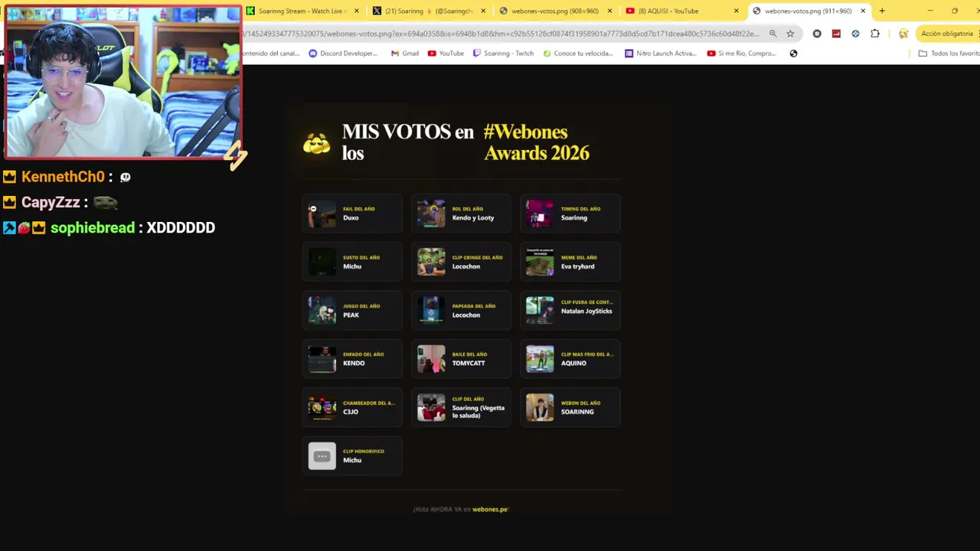Screen dimensions: 980x551
Task: Click the streamer webcam overlay
Action: (x=122, y=81)
